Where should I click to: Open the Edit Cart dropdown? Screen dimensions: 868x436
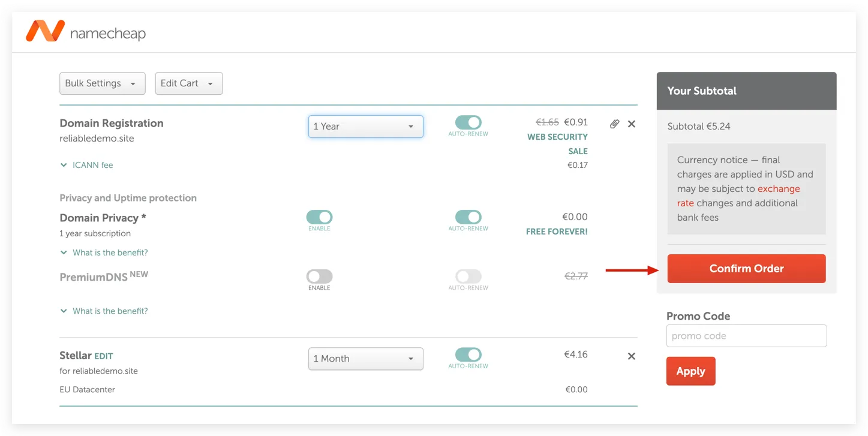189,83
